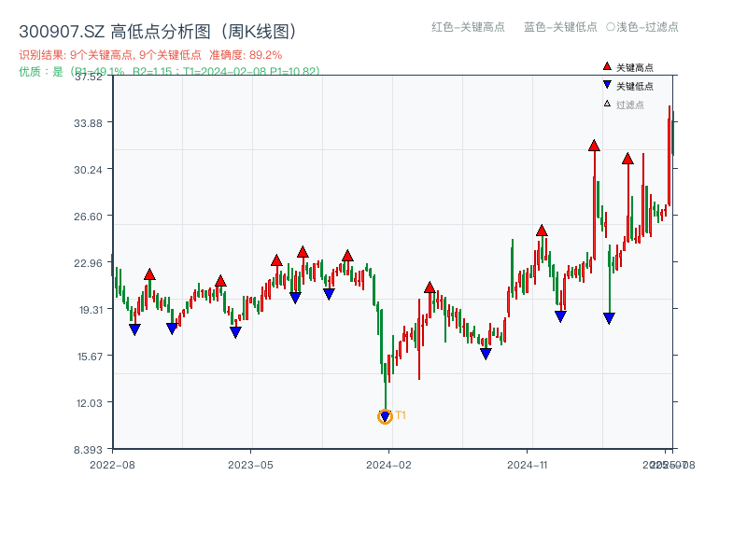The image size is (747, 560).
Task: Select the first red key-high triangle after T1
Action: (x=430, y=287)
